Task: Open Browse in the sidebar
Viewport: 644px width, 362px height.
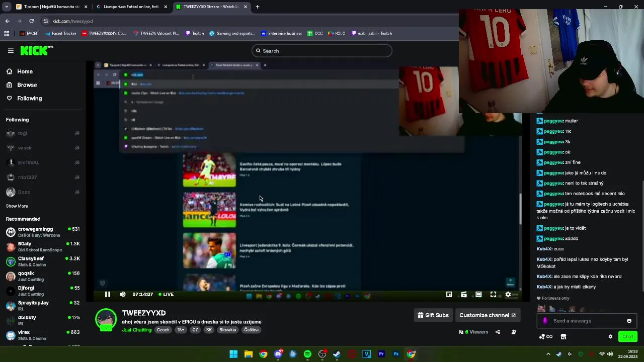Action: click(22, 85)
